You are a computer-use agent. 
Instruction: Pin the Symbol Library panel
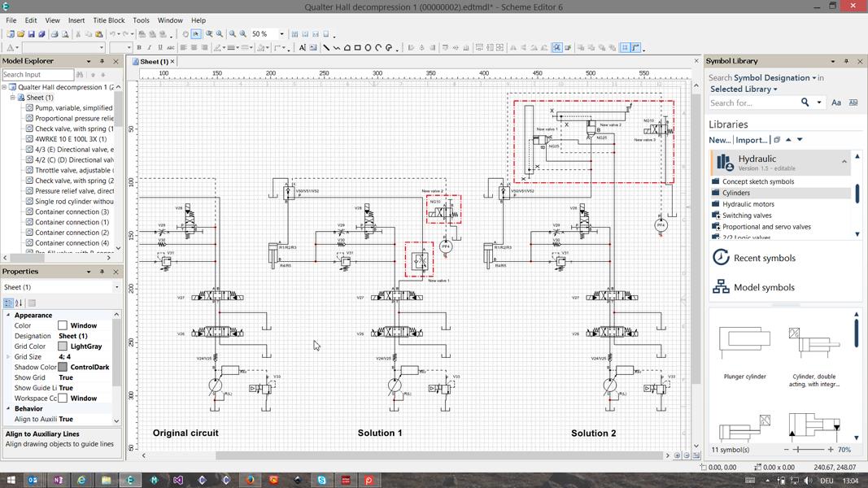[846, 62]
